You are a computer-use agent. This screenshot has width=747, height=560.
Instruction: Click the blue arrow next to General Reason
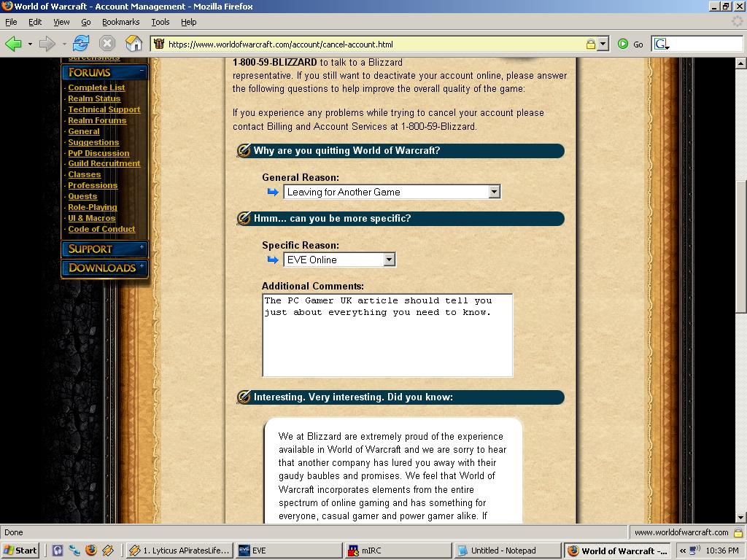pos(273,192)
